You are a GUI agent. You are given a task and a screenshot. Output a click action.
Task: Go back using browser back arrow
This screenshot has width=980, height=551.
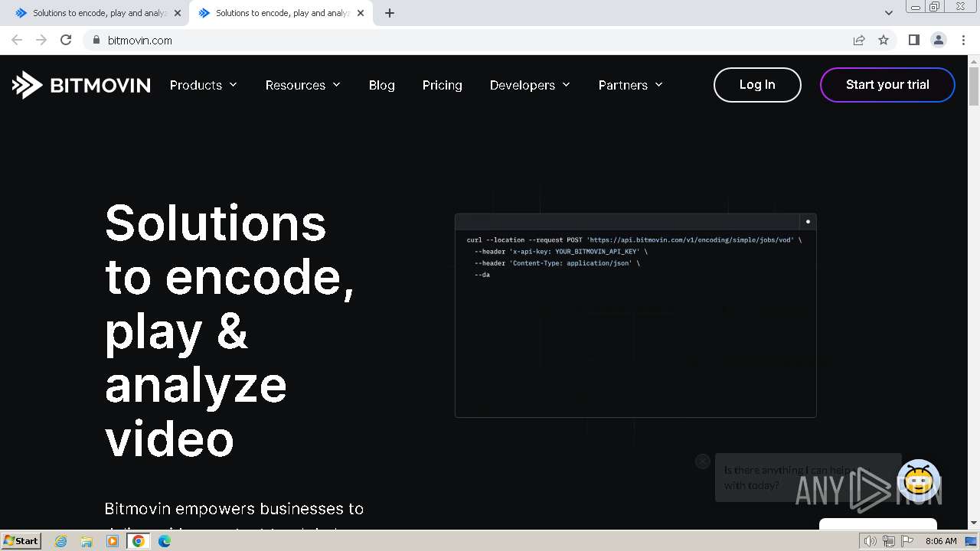(17, 40)
